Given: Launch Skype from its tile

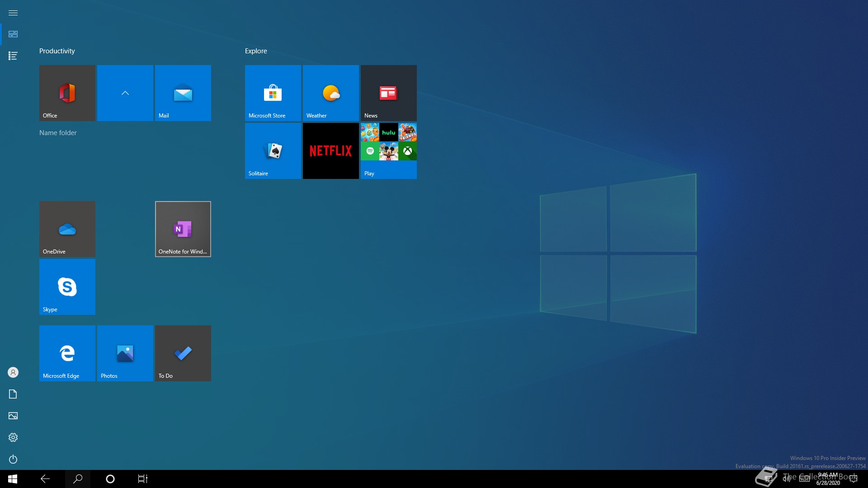Looking at the screenshot, I should pos(67,287).
